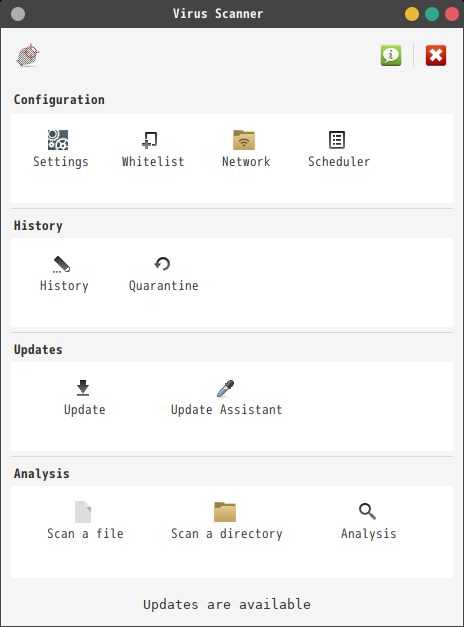Click the ClamTk logo in the toolbar

pyautogui.click(x=28, y=55)
